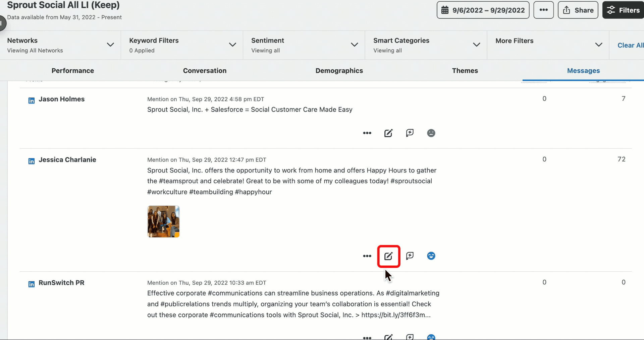Viewport: 644px width, 340px height.
Task: Open Jessica Charlanie's attached photo thumbnail
Action: coord(163,221)
